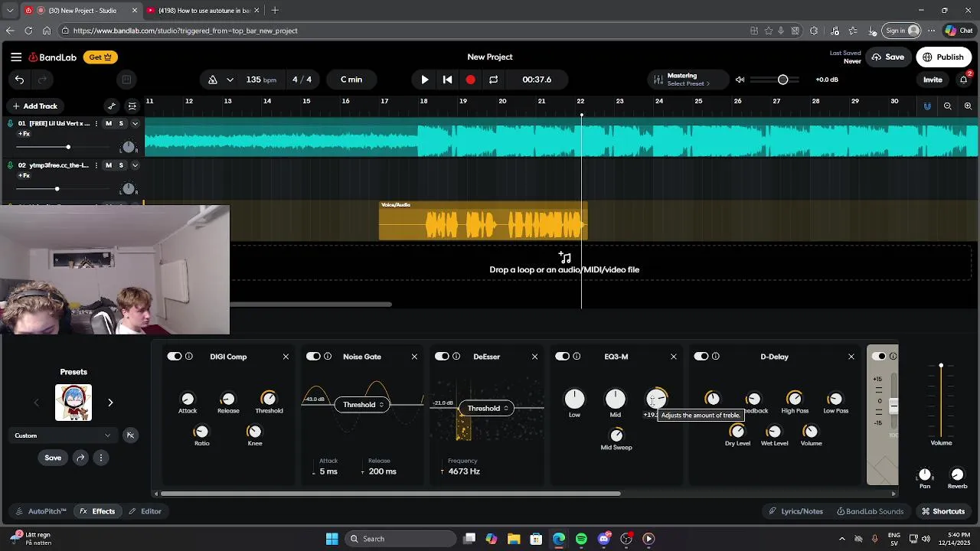Toggle the snap magnet icon
This screenshot has height=551, width=980.
coord(927,106)
